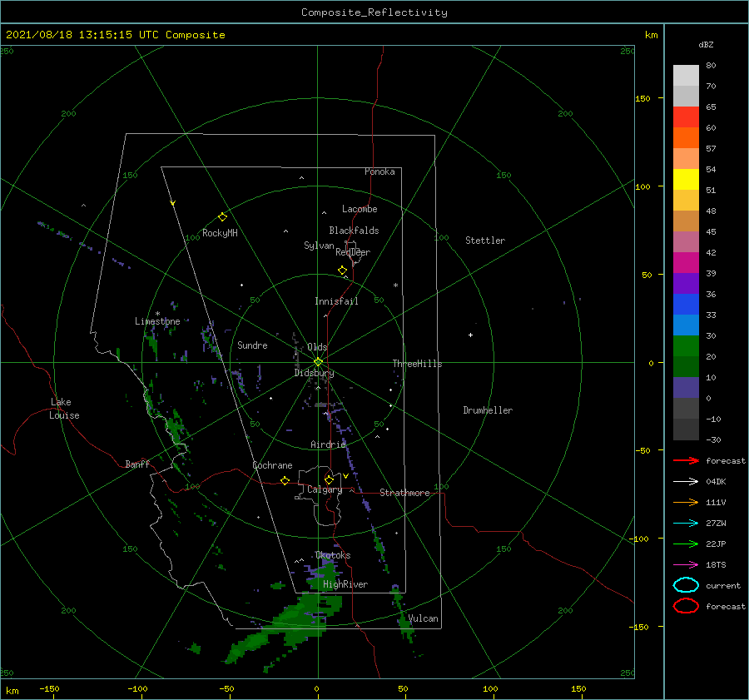749x700 pixels.
Task: Select the 30 dBZ light blue swatch
Action: coord(686,325)
